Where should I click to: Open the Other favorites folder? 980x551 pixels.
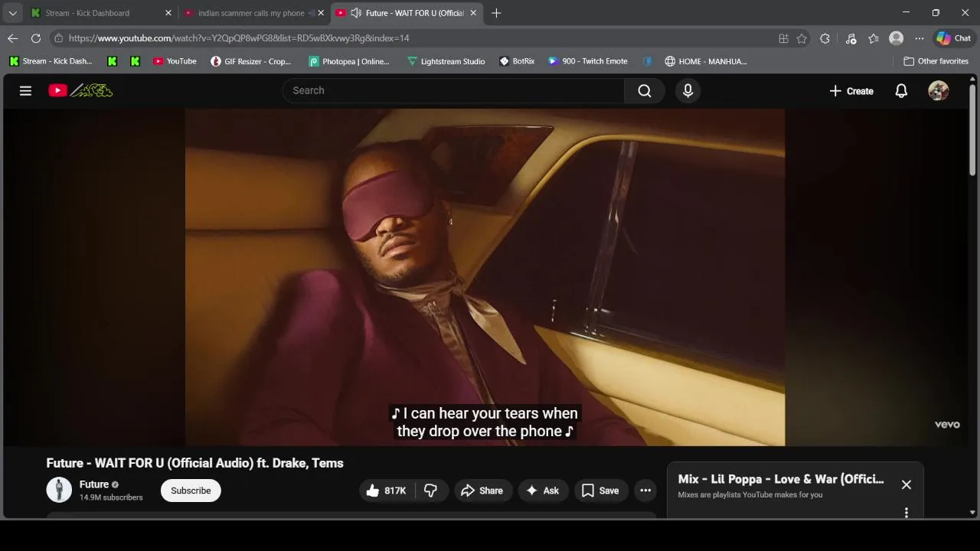tap(936, 61)
